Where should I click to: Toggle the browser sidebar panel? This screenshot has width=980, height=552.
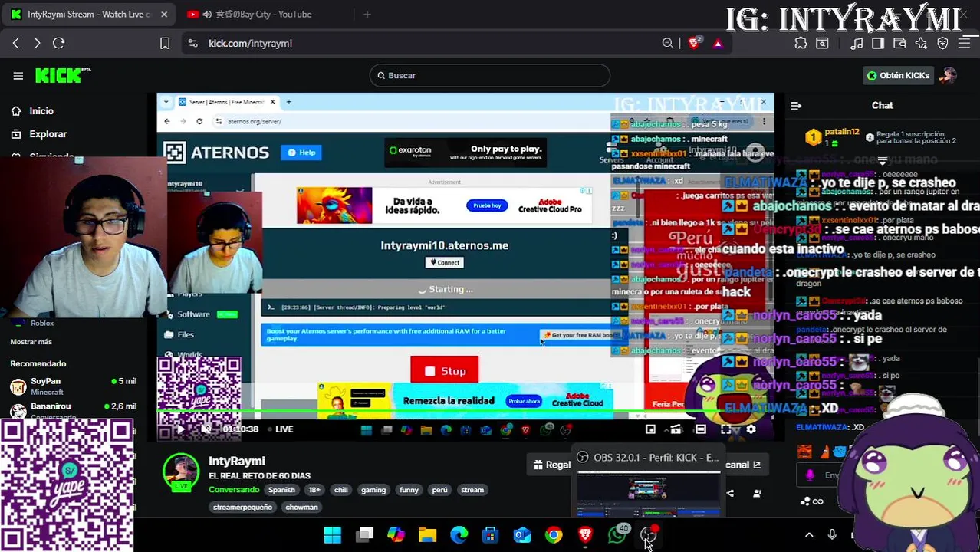[x=878, y=44]
